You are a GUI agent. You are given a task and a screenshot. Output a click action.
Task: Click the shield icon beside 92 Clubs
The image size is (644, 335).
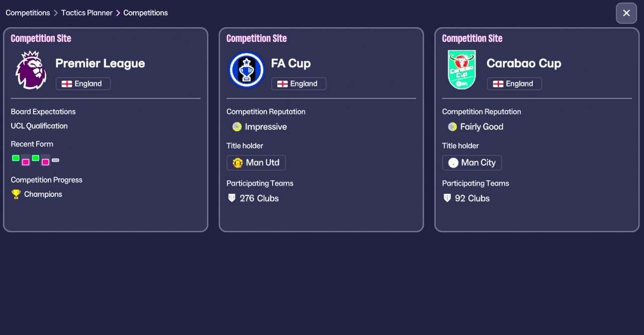coord(447,198)
